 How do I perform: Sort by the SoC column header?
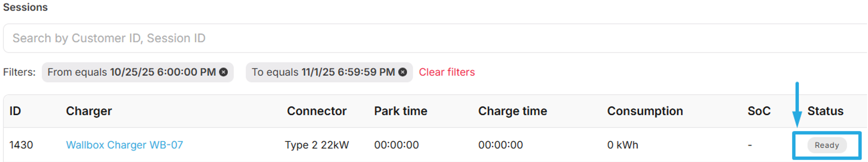pos(759,111)
